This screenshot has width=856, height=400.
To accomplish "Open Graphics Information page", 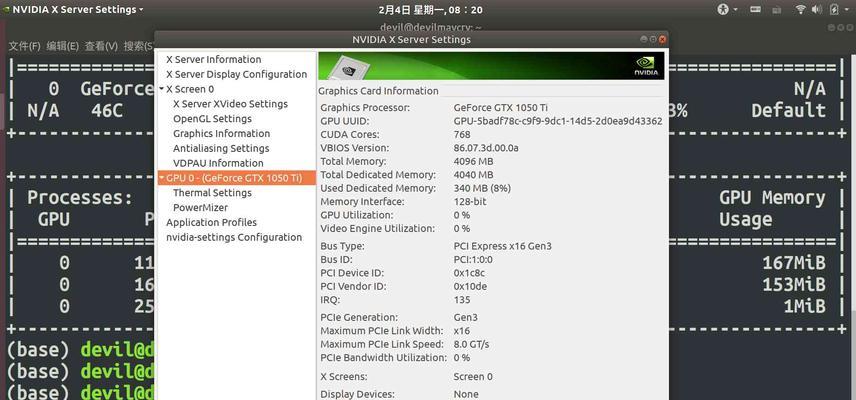I will (x=221, y=133).
